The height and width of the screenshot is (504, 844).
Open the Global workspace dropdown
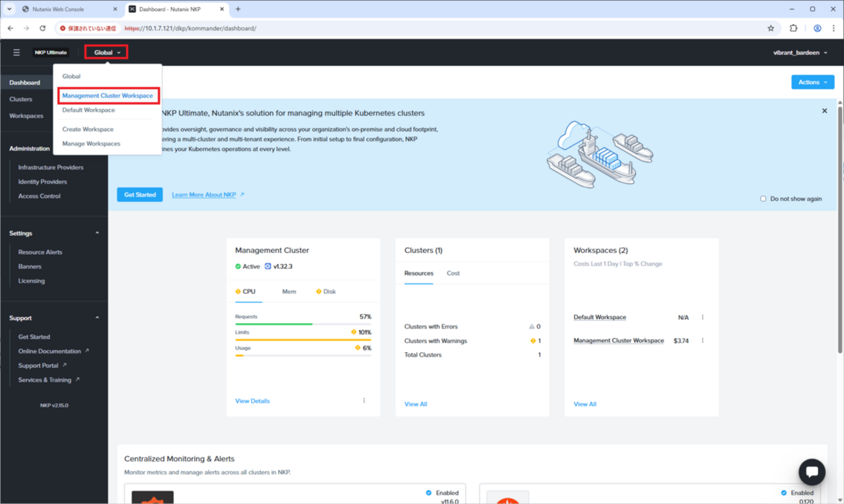pyautogui.click(x=106, y=53)
